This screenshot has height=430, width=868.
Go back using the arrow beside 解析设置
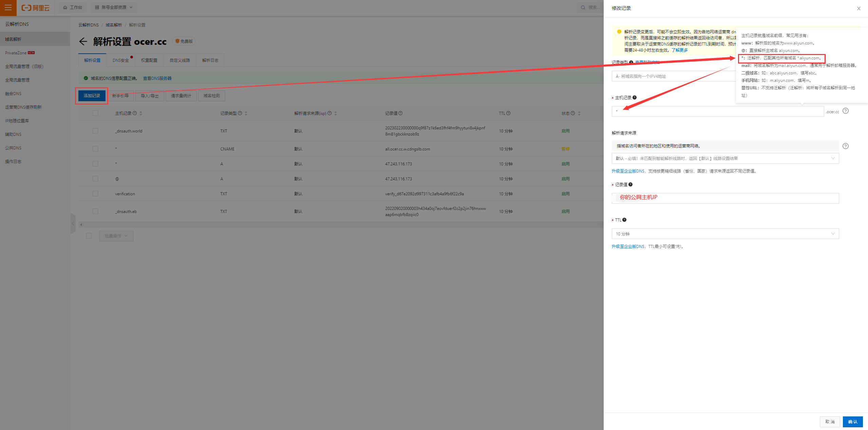point(83,41)
